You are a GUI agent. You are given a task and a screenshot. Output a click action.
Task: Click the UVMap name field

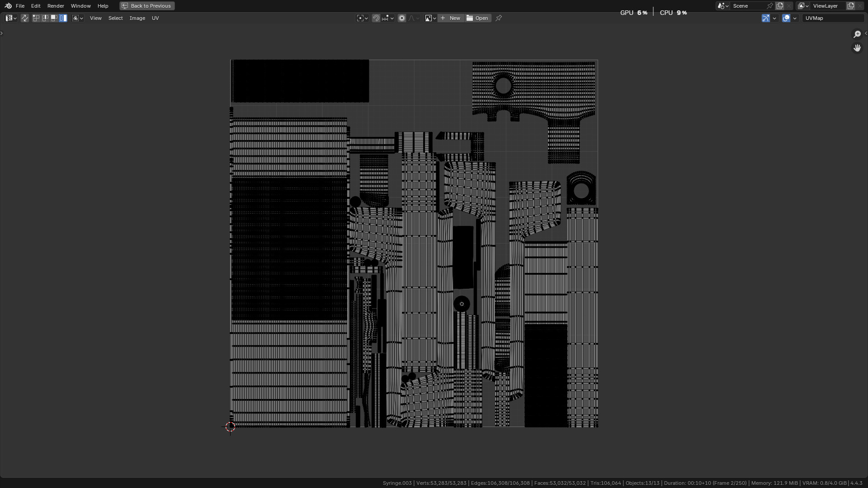tap(833, 18)
